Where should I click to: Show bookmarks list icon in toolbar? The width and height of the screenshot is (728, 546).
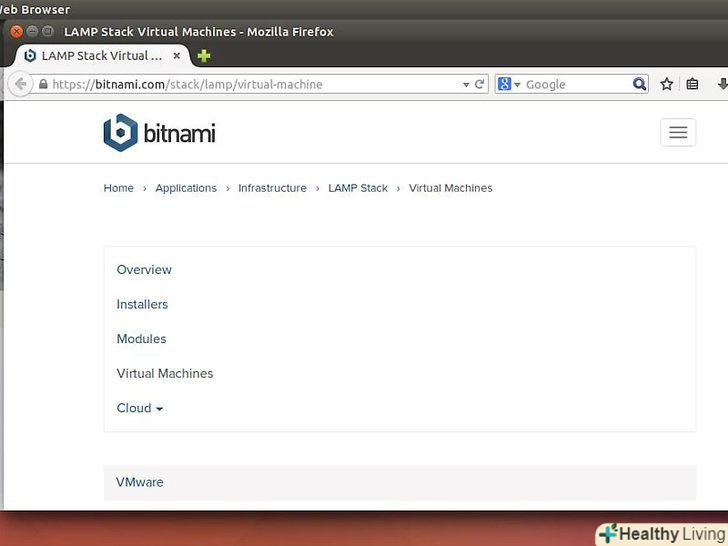click(x=692, y=84)
